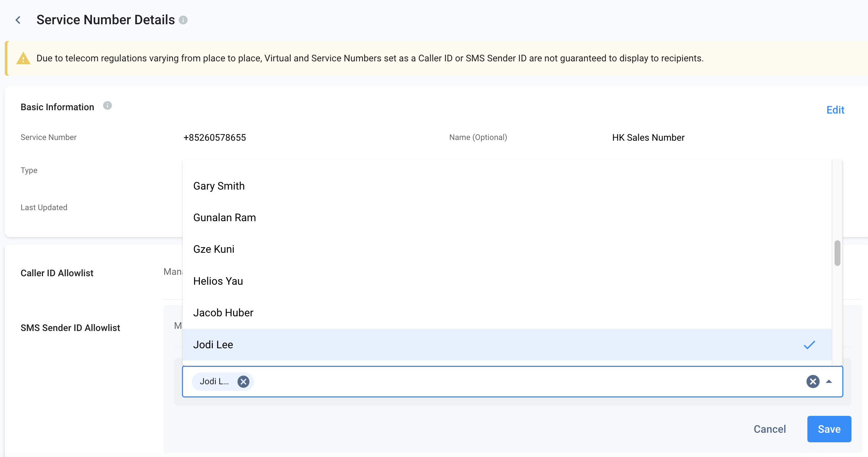The image size is (868, 457).
Task: Click Edit in Basic Information
Action: coord(835,110)
